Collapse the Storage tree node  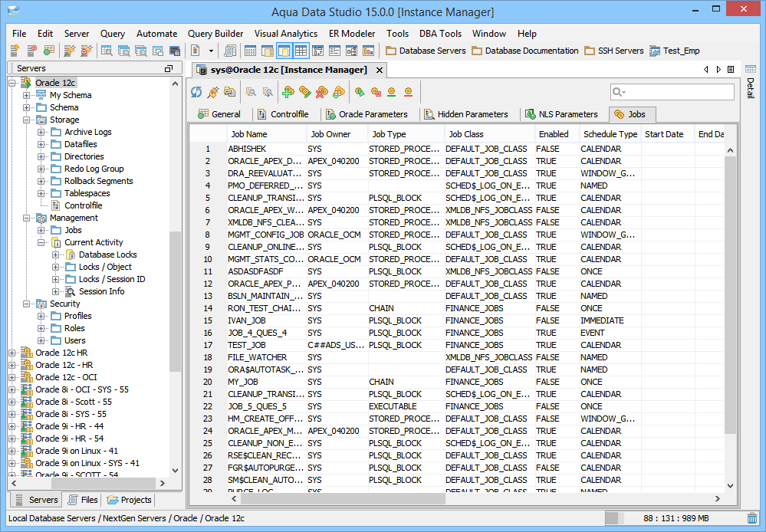27,120
